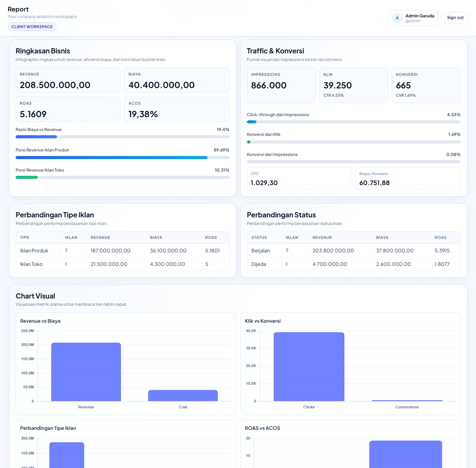
Task: Select the REVENUE metric card
Action: (68, 80)
